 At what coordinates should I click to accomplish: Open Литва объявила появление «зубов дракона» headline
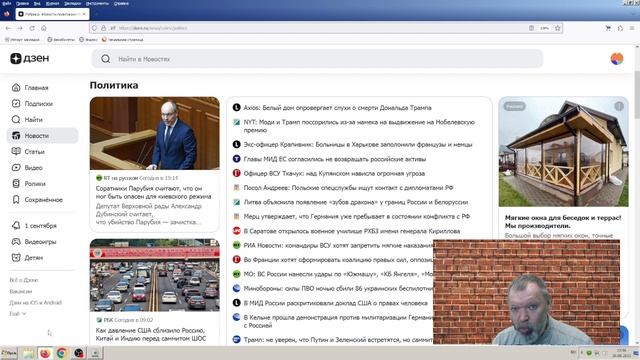(x=356, y=202)
